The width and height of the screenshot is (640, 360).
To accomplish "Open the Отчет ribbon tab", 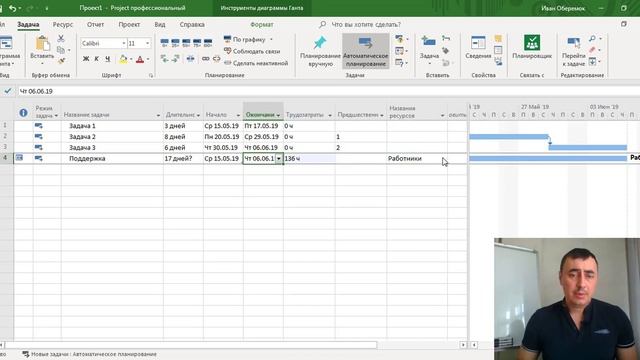I will pos(95,24).
